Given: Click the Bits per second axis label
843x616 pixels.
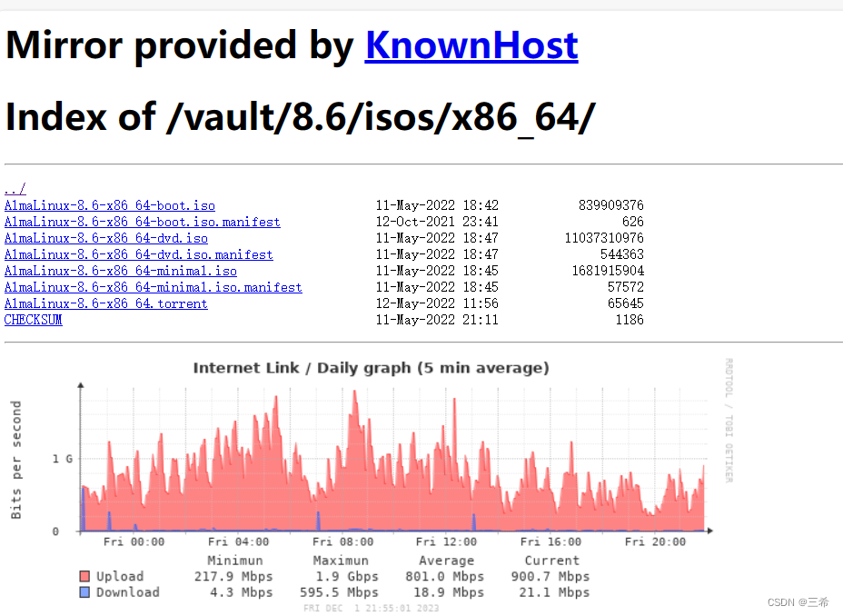Looking at the screenshot, I should coord(16,460).
